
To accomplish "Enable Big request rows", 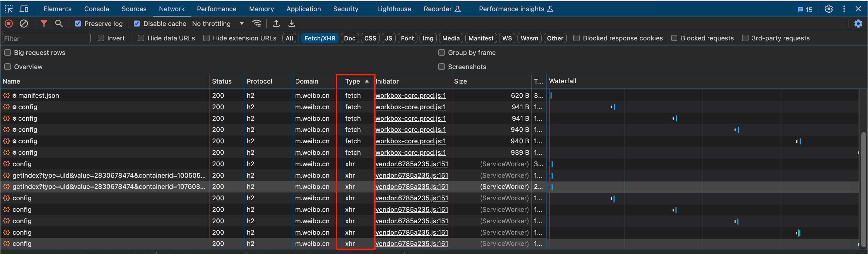I will [x=8, y=52].
